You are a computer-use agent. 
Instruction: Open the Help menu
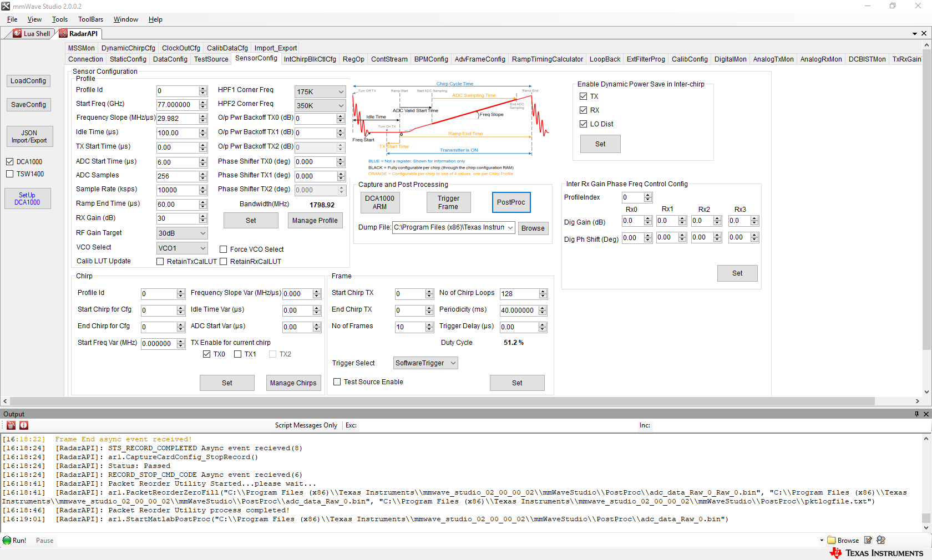155,19
